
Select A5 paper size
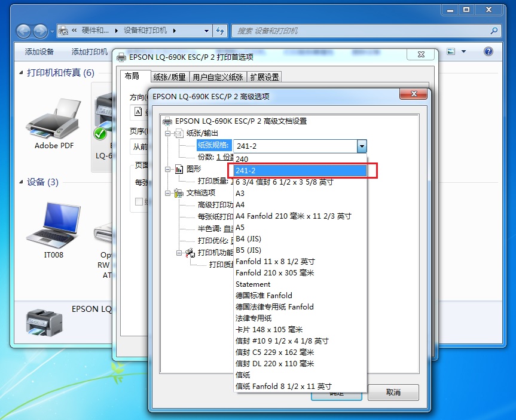[x=300, y=227]
